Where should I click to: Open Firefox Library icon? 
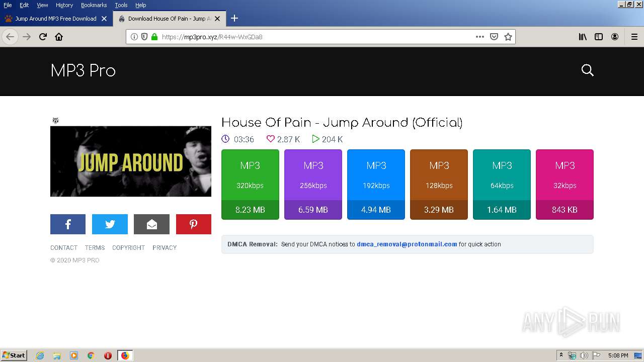click(x=583, y=37)
